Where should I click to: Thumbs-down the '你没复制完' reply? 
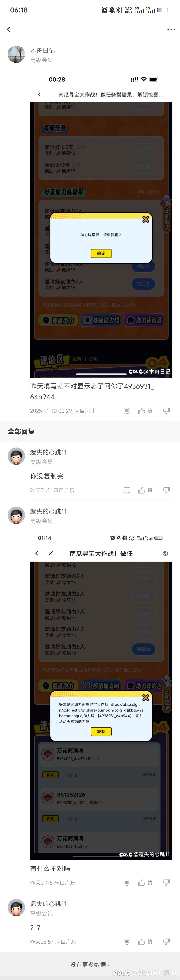166,490
